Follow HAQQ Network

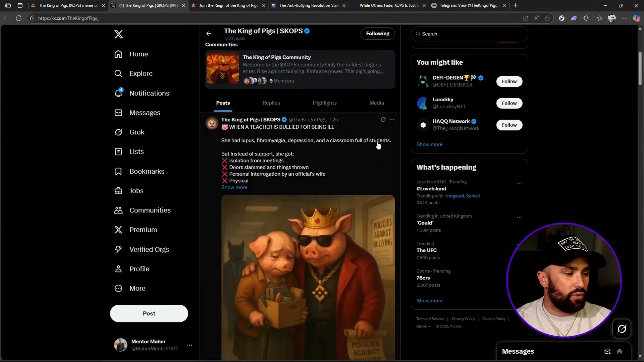509,125
